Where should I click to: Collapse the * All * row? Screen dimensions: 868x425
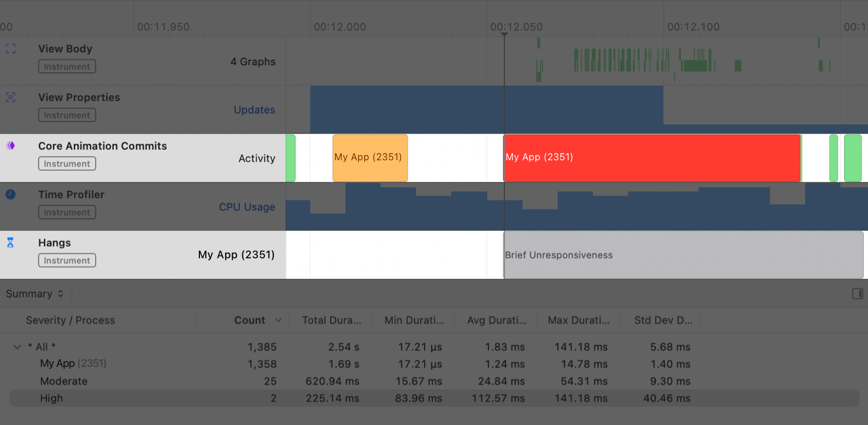17,346
